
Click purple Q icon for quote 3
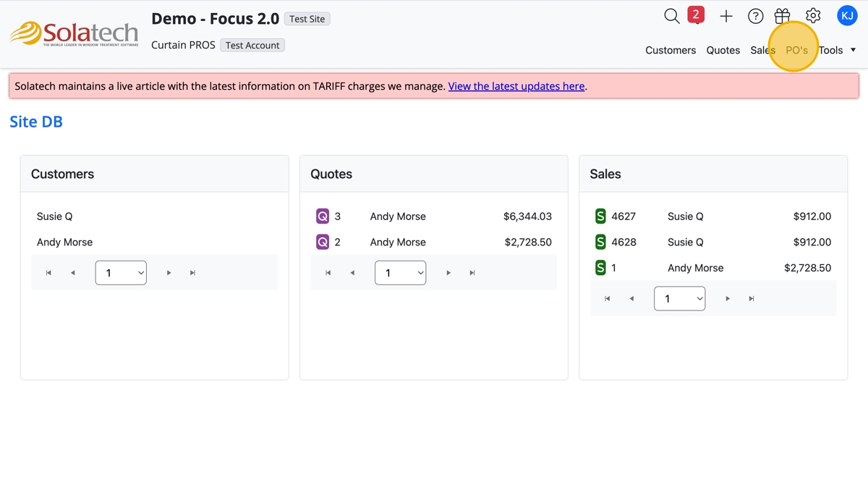(323, 216)
